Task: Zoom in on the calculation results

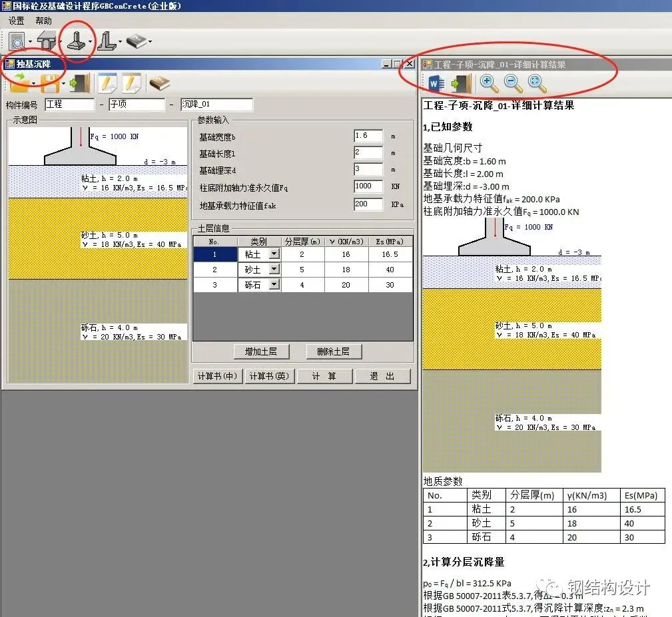Action: point(489,83)
